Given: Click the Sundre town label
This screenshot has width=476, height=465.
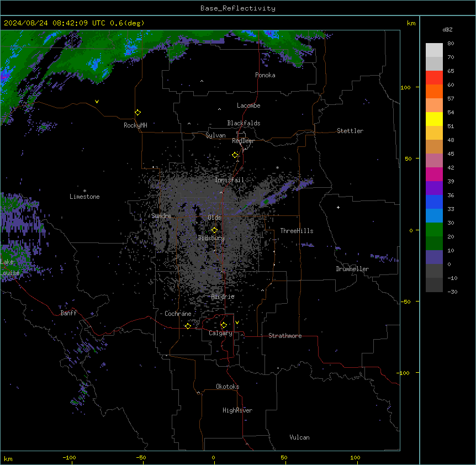Looking at the screenshot, I should [x=161, y=216].
